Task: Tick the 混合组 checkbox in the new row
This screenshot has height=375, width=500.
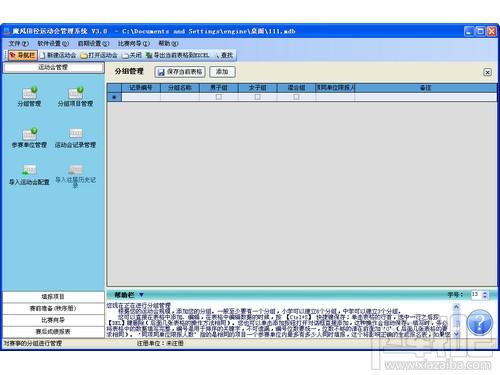Action: tap(296, 97)
